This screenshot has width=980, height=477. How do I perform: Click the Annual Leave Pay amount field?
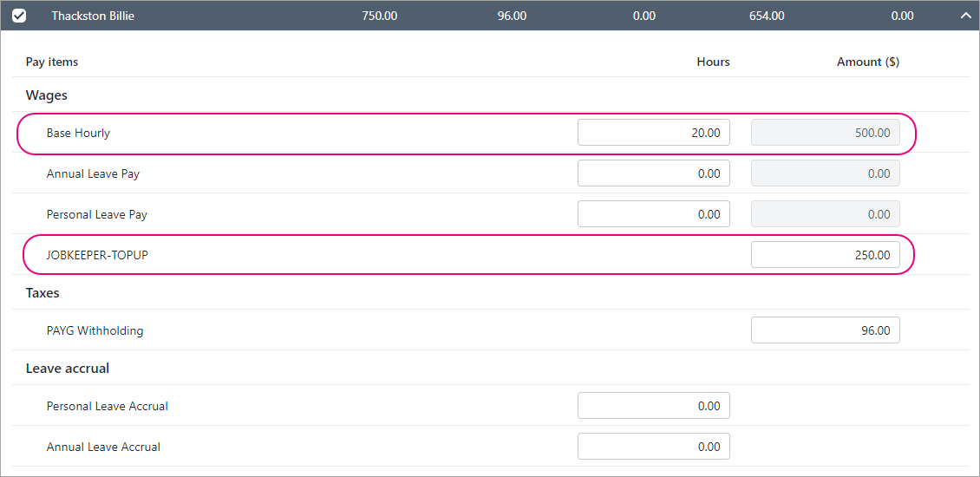pos(825,173)
